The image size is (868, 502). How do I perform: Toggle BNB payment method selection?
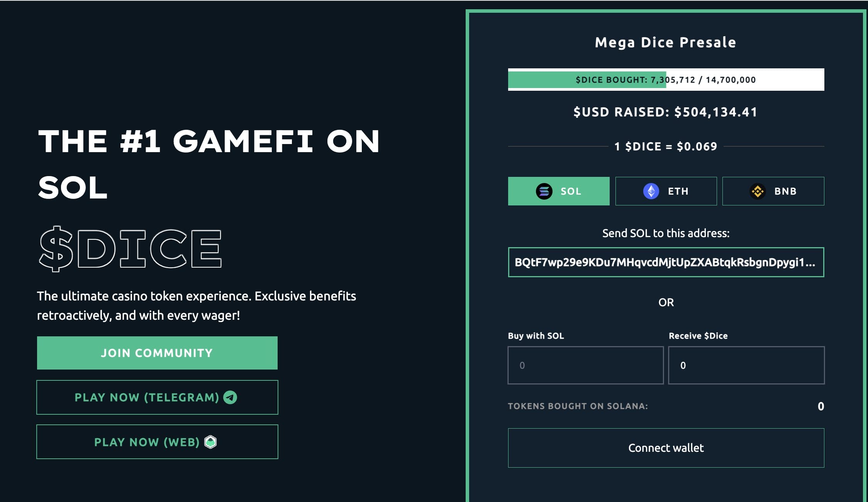(x=773, y=191)
